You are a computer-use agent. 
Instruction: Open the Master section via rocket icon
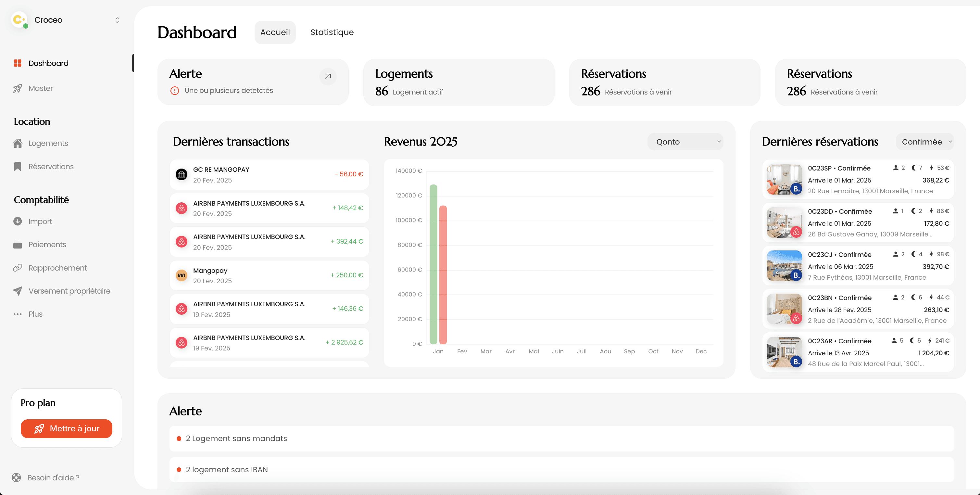(18, 88)
